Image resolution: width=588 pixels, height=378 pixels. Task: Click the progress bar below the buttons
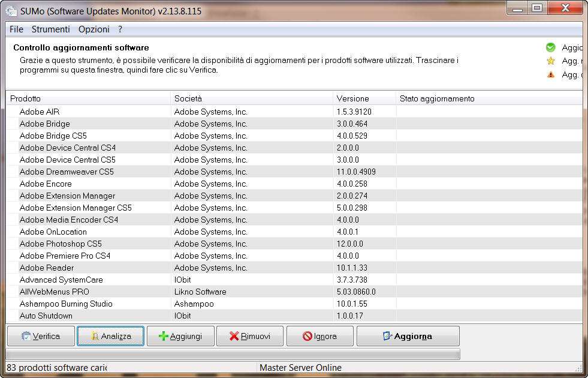pyautogui.click(x=233, y=354)
